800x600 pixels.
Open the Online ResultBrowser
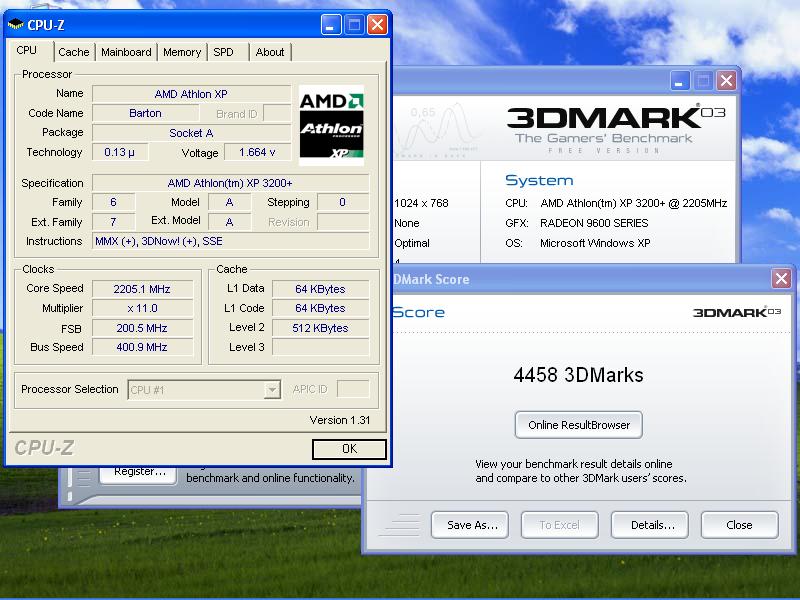coord(579,425)
